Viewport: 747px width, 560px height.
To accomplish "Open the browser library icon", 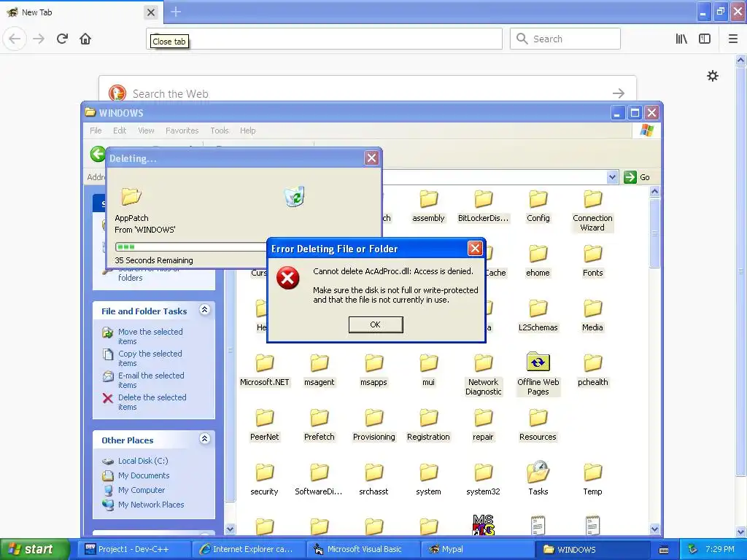I will [x=682, y=39].
